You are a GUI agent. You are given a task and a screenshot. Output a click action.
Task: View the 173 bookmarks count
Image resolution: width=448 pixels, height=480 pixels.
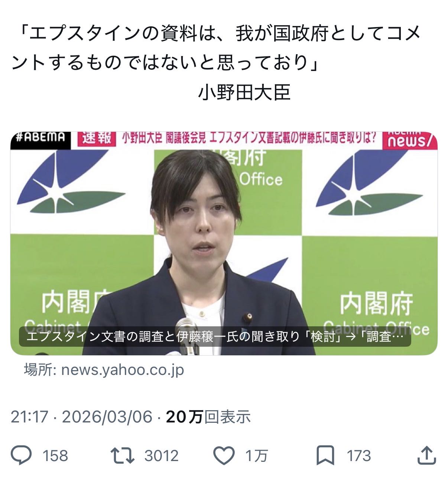coord(359,456)
